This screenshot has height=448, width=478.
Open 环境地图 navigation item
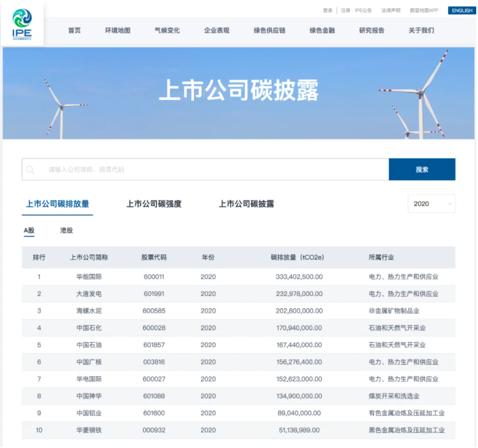117,30
